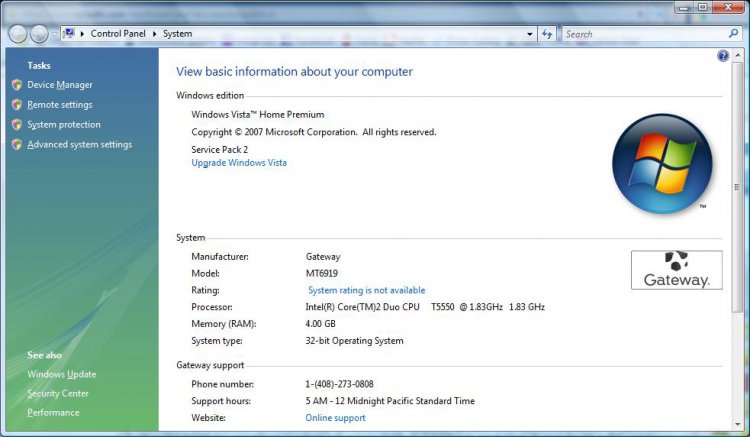Open Security Center under See also
This screenshot has width=750, height=437.
pos(58,393)
